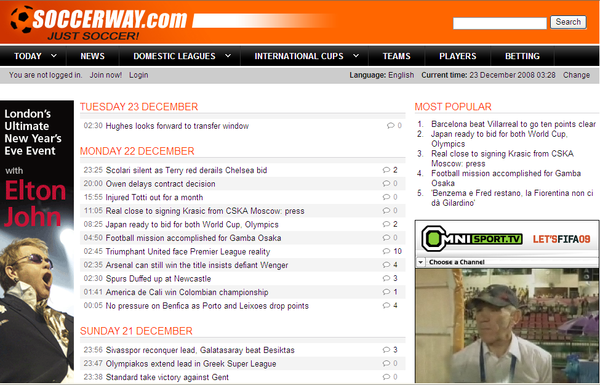Open Olympiakos extend lead in Greek Super League
600x385 pixels.
[191, 364]
